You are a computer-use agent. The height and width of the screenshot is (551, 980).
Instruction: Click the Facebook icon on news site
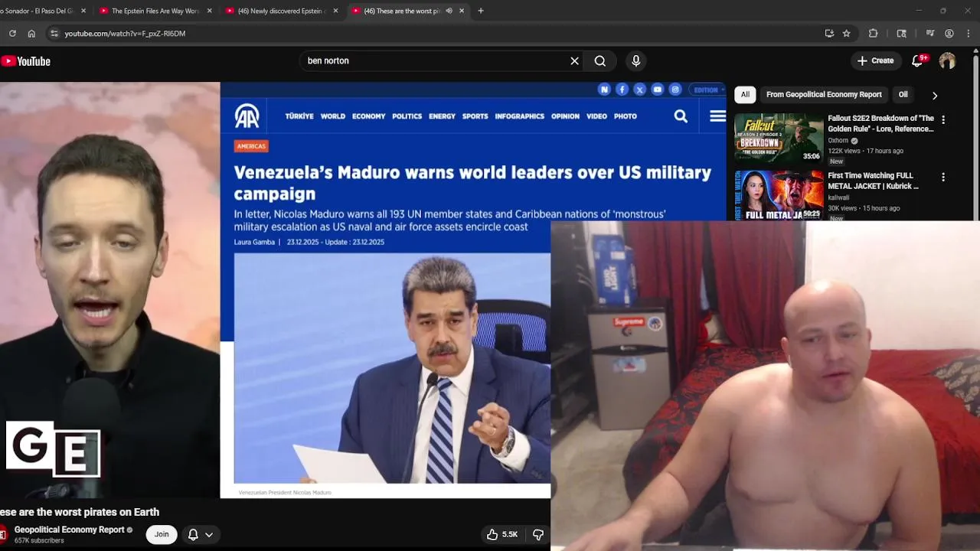point(622,90)
